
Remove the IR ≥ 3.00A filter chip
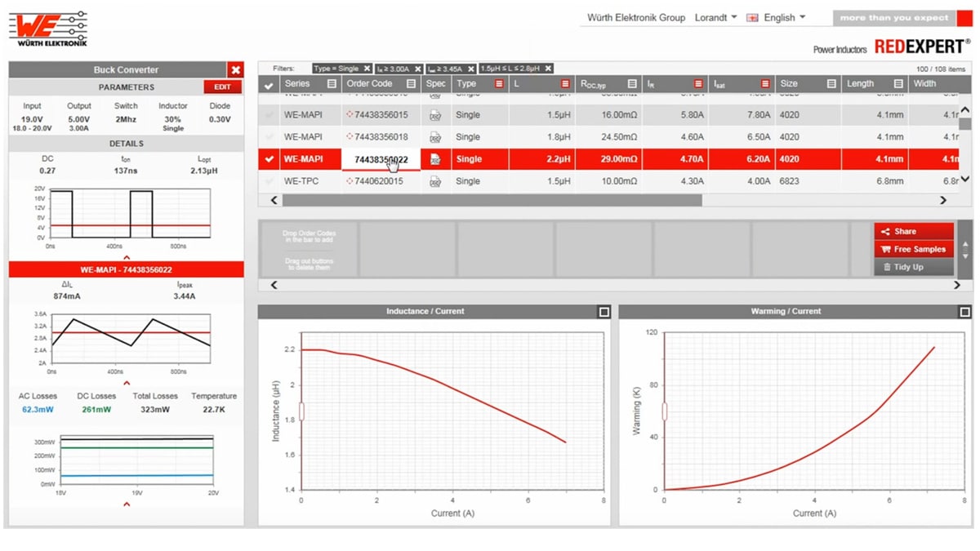417,69
